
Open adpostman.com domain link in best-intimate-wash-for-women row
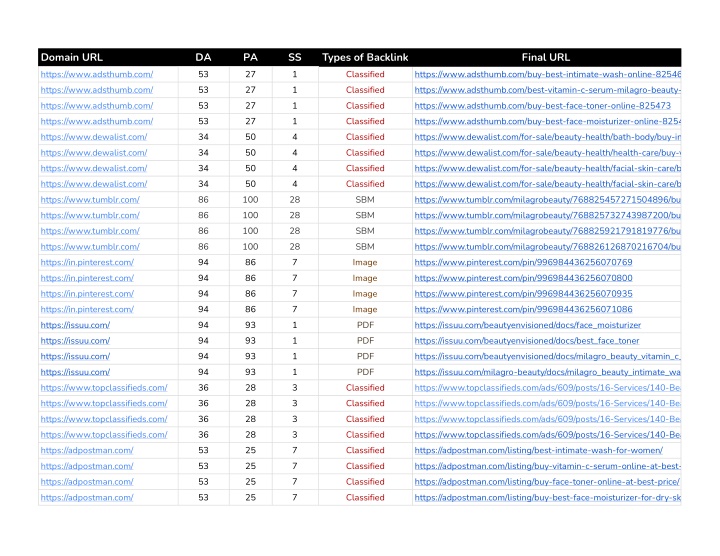[x=87, y=450]
